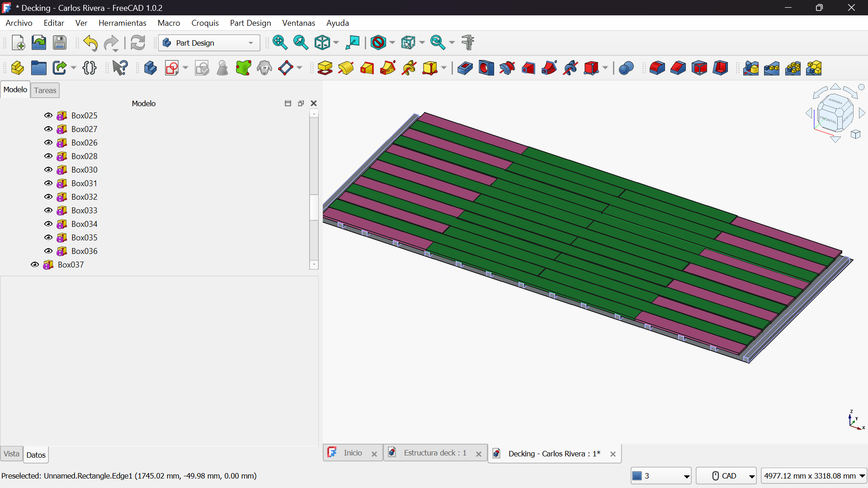Select the Mirrored pattern tool

tap(751, 68)
